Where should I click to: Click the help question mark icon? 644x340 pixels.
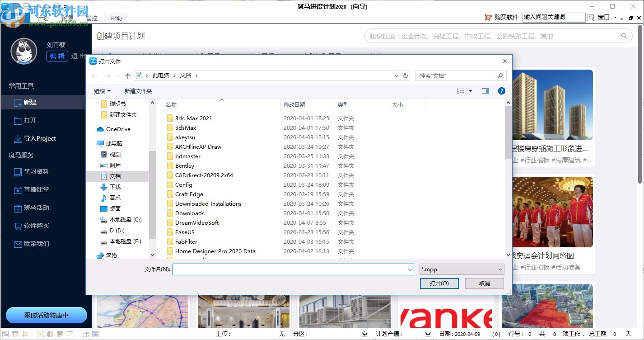(501, 91)
